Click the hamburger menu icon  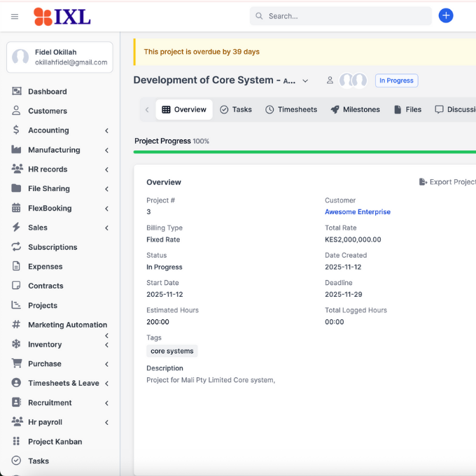15,16
